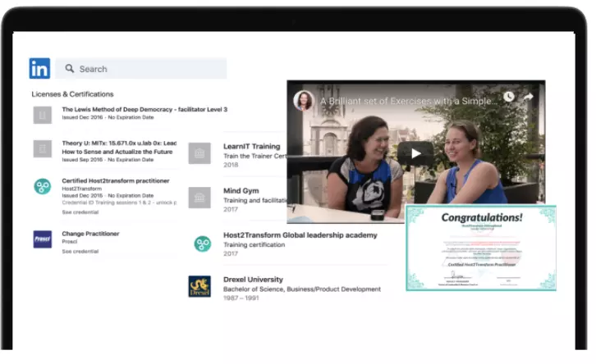
Task: Play the video with the play button
Action: [x=415, y=153]
